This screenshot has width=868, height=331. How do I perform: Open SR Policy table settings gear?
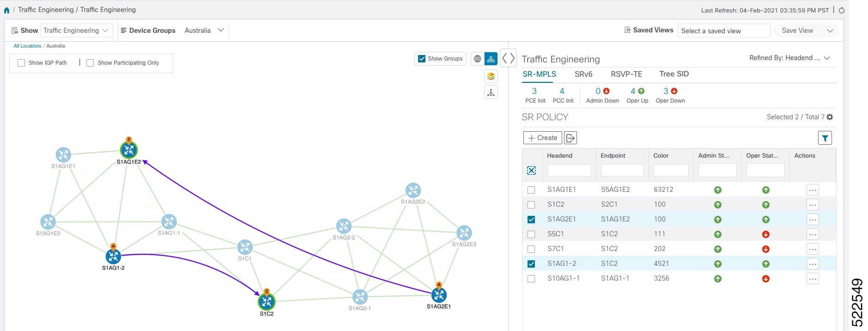pyautogui.click(x=830, y=117)
